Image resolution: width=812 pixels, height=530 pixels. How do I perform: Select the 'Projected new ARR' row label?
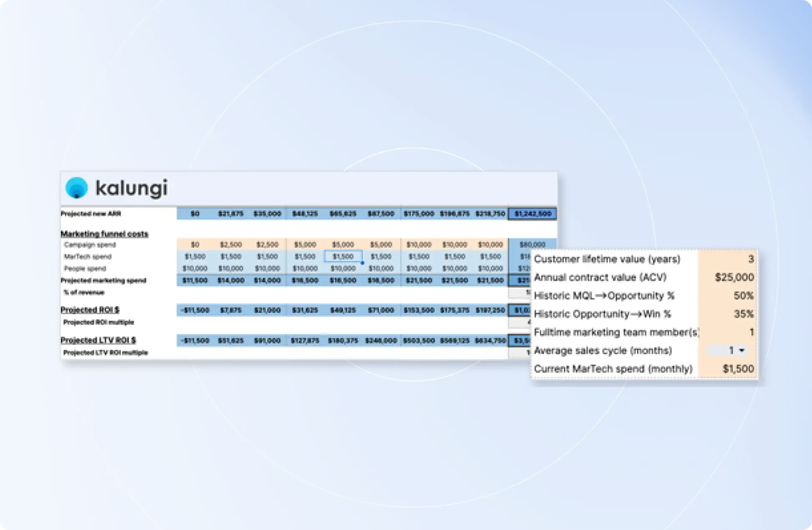point(91,213)
